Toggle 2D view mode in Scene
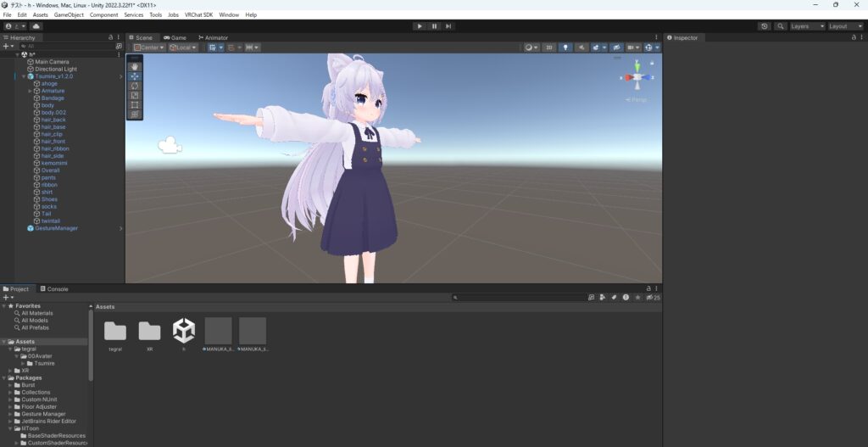Viewport: 868px width, 447px height. [x=549, y=47]
